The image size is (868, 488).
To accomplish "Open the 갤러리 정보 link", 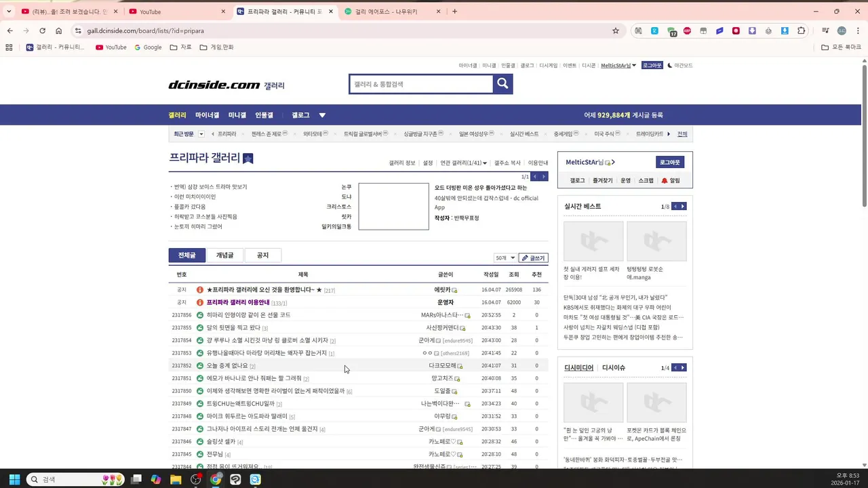I will point(402,163).
